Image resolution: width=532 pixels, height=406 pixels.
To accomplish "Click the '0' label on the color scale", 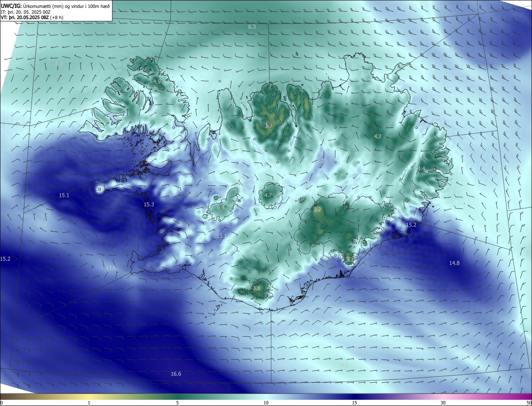I will click(2, 403).
